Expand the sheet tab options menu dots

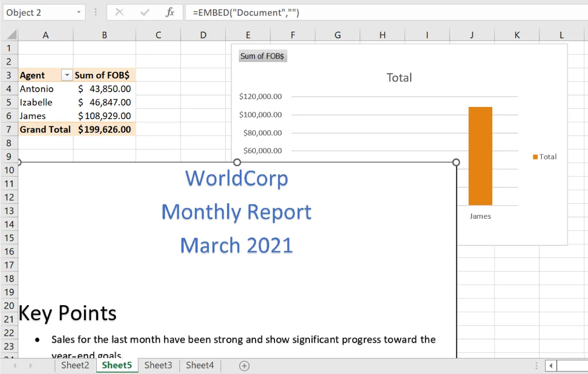pyautogui.click(x=536, y=365)
